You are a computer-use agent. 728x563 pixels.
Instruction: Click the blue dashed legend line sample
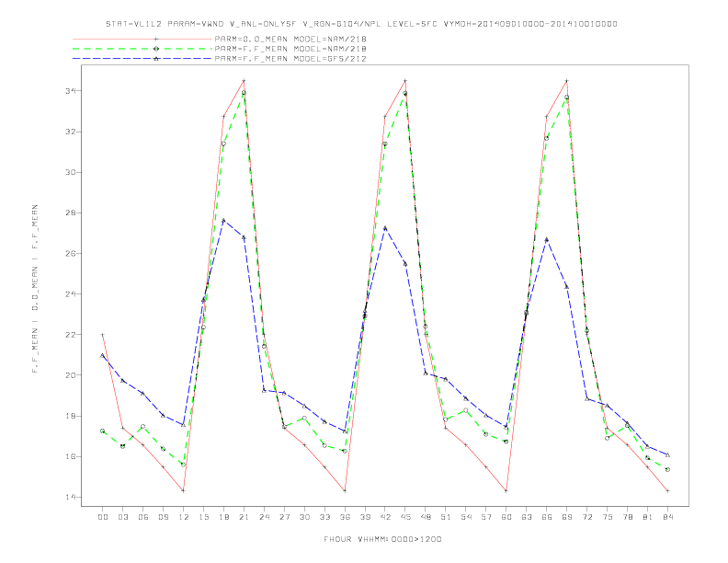coord(142,59)
